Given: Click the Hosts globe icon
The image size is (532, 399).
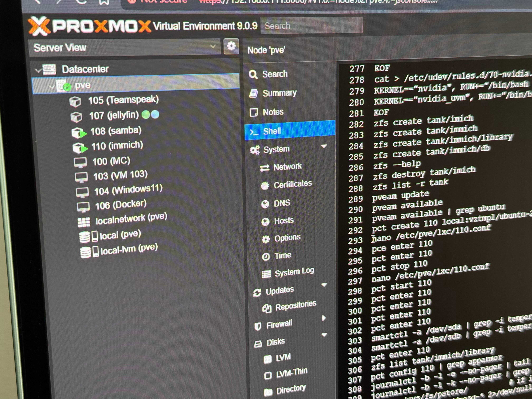Looking at the screenshot, I should [x=265, y=222].
